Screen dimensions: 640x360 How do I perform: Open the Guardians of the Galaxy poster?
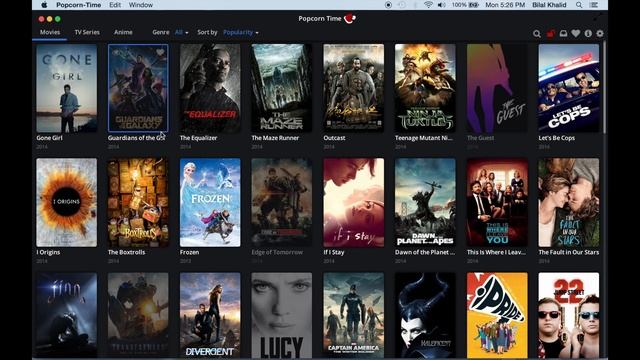tap(138, 88)
